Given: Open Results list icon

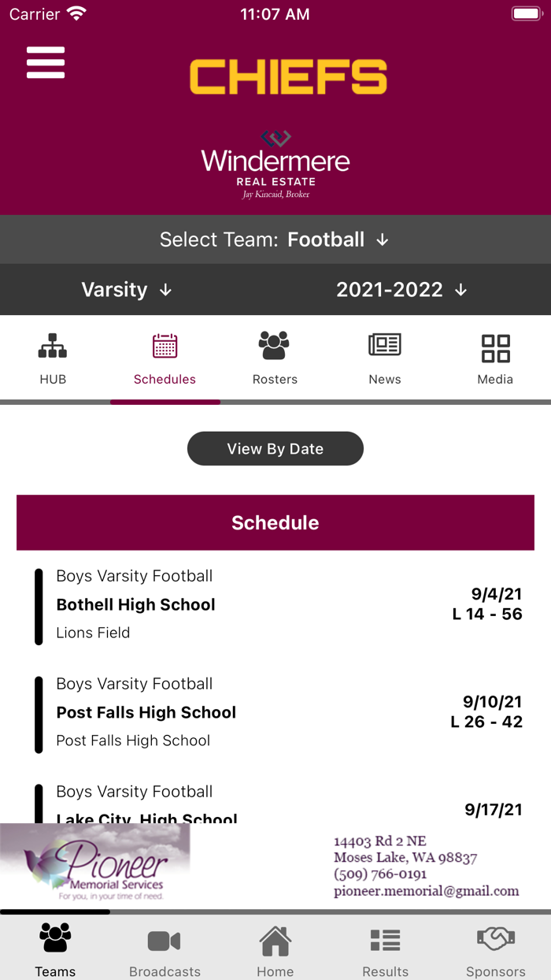Looking at the screenshot, I should click(385, 940).
